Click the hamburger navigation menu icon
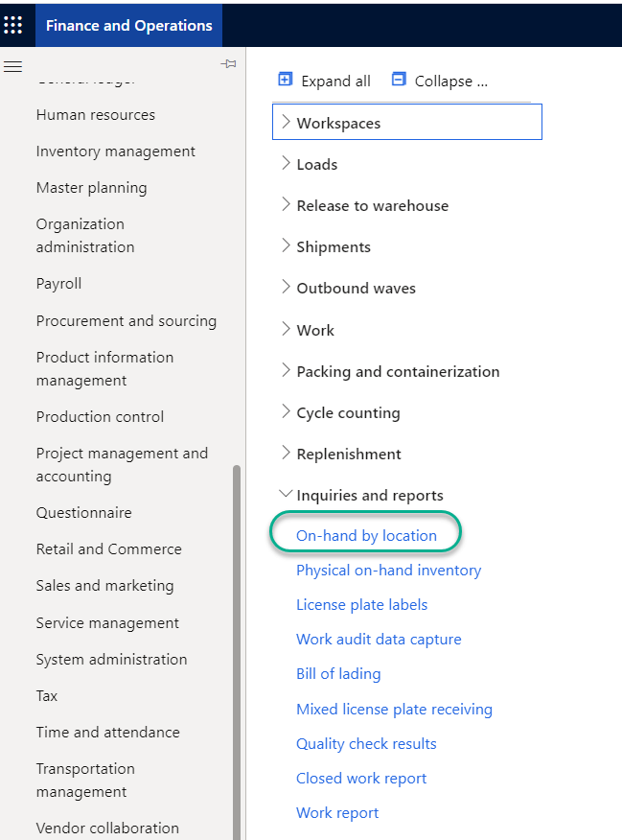The image size is (622, 840). (x=13, y=66)
